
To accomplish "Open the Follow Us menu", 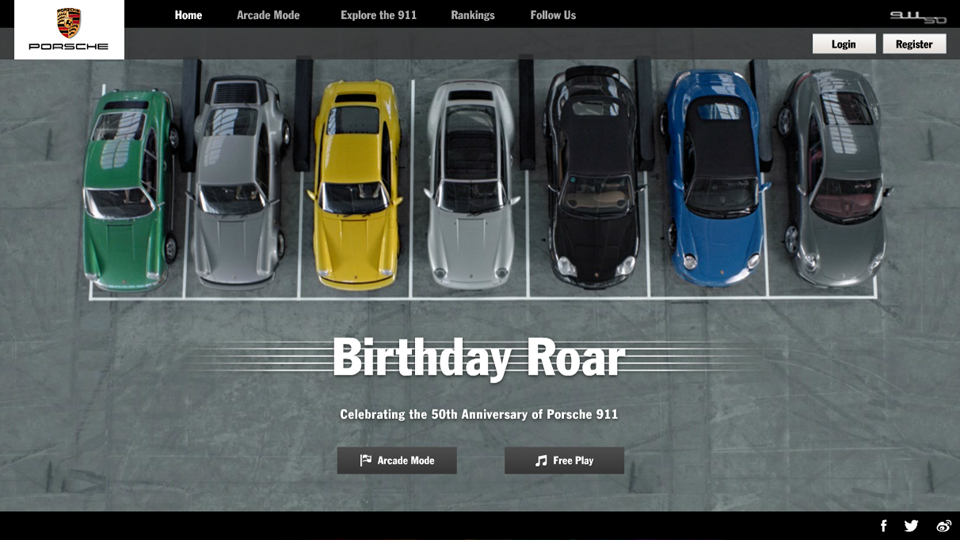I will coord(553,15).
